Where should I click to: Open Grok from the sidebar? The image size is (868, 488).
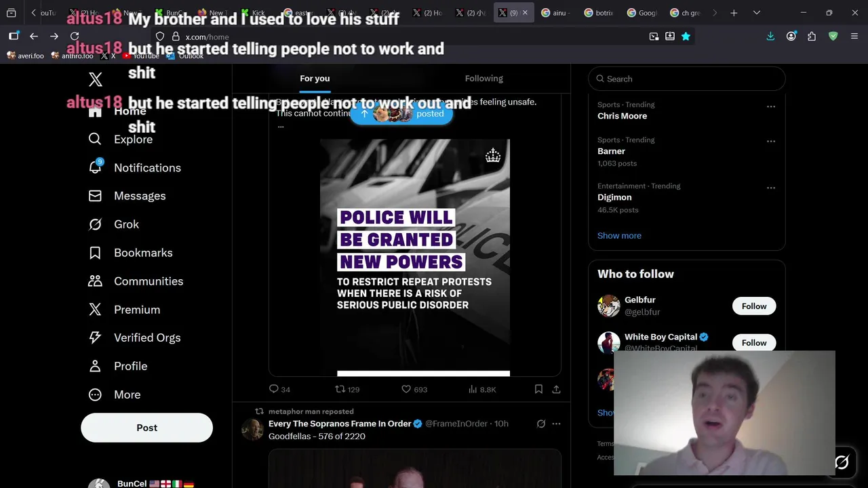point(113,224)
